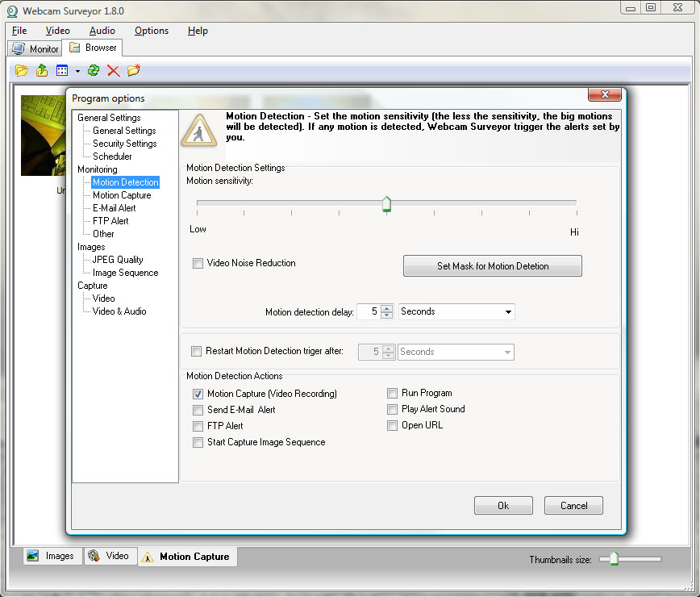Open the Video menu
Screen dimensions: 700x597
pyautogui.click(x=57, y=31)
